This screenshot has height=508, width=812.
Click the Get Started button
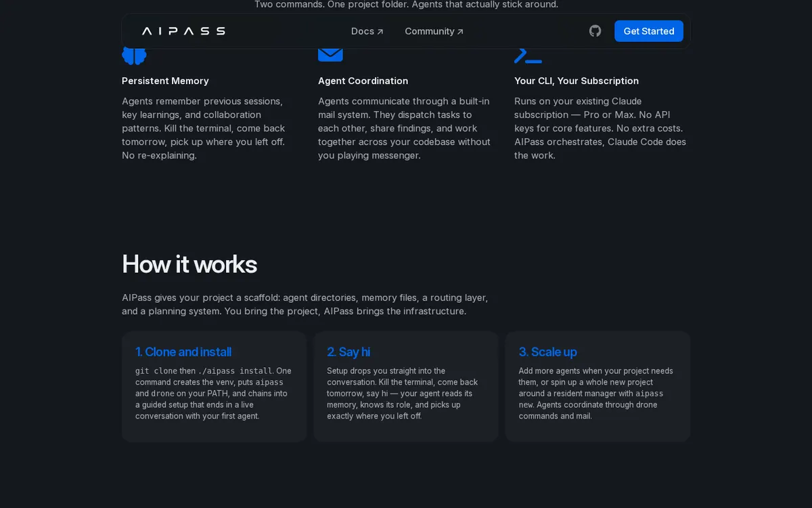click(x=649, y=31)
